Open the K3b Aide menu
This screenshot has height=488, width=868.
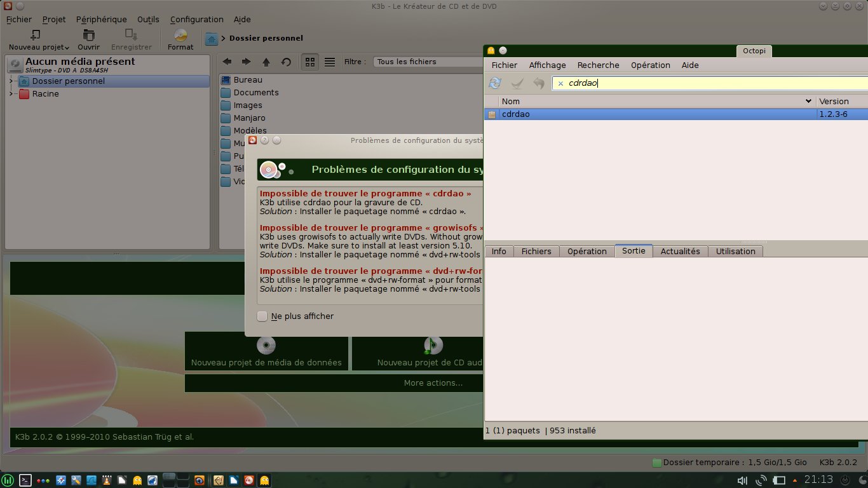point(242,19)
